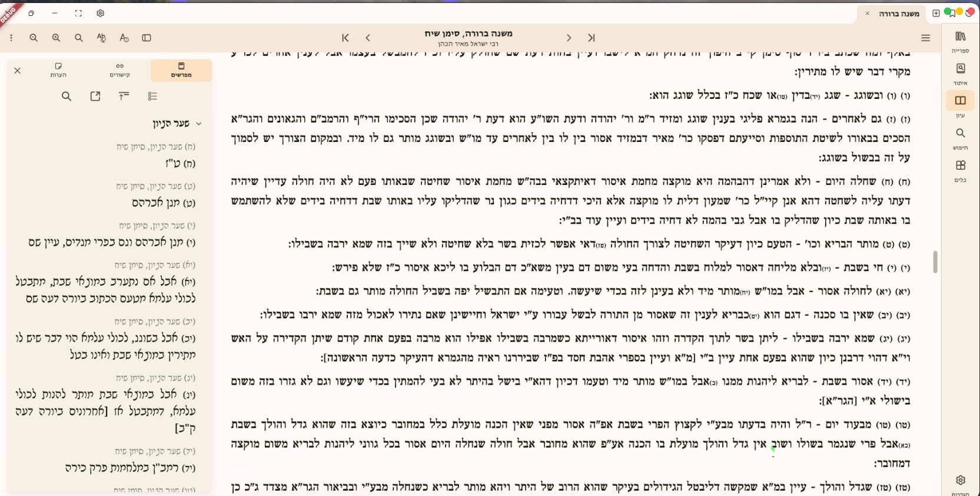Select the commentary entry (ט) מגן אברהם

[x=164, y=203]
